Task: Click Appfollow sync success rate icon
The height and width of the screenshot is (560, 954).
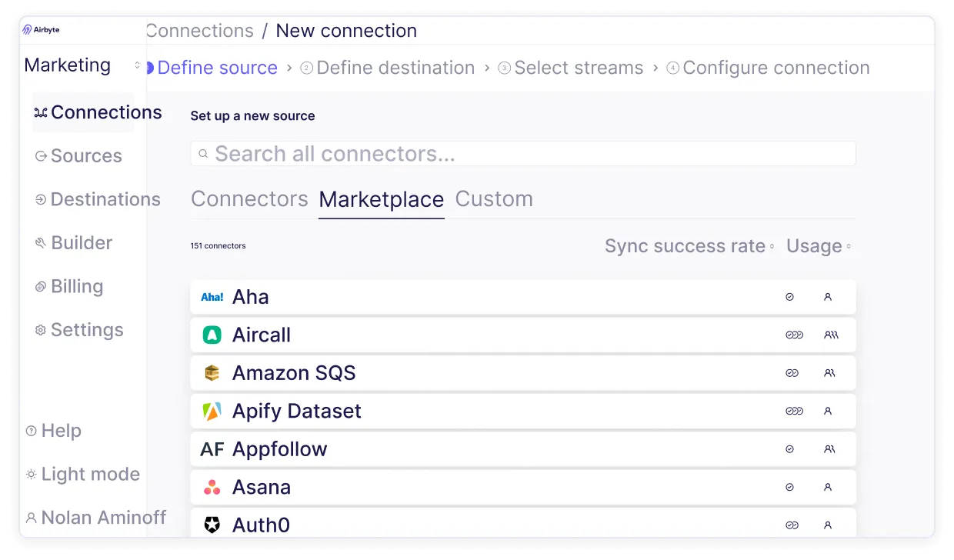Action: pyautogui.click(x=789, y=449)
